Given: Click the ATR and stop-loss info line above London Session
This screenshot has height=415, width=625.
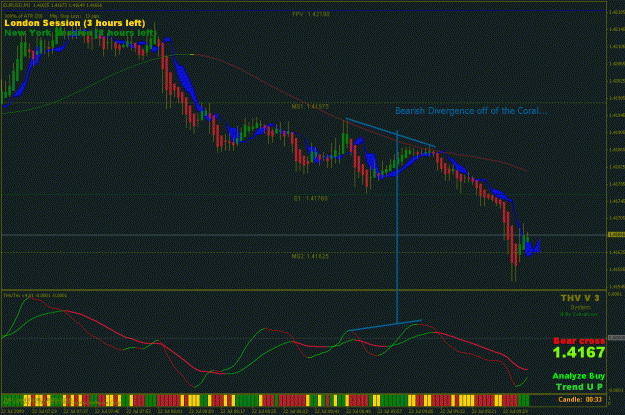Looking at the screenshot, I should tap(53, 16).
